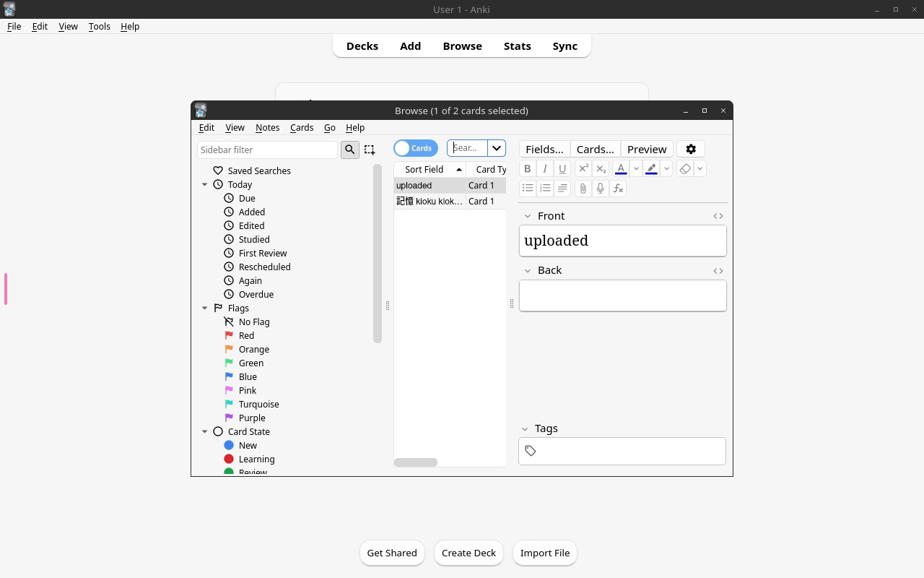
Task: Switch the Cards/Notes mode toggle
Action: pyautogui.click(x=416, y=148)
